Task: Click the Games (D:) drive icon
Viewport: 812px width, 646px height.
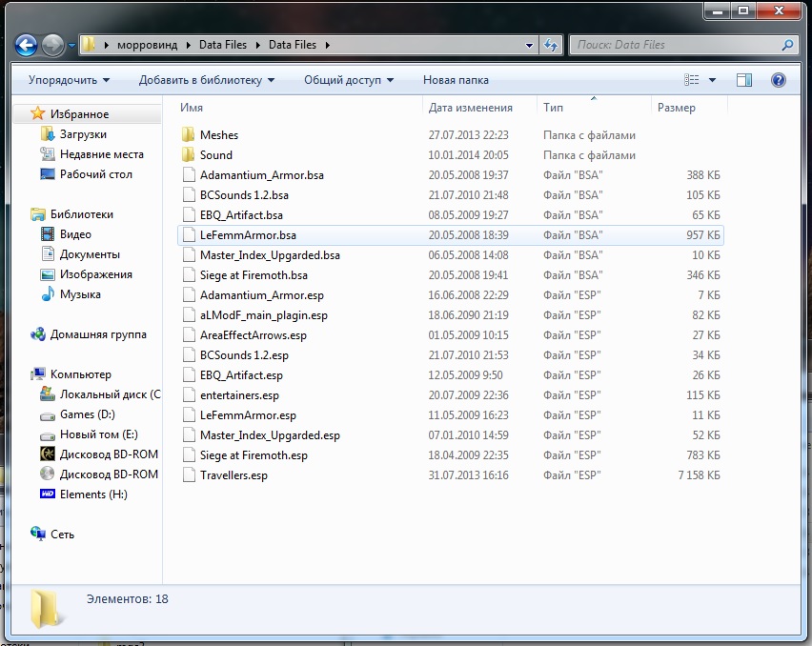Action: [x=47, y=415]
